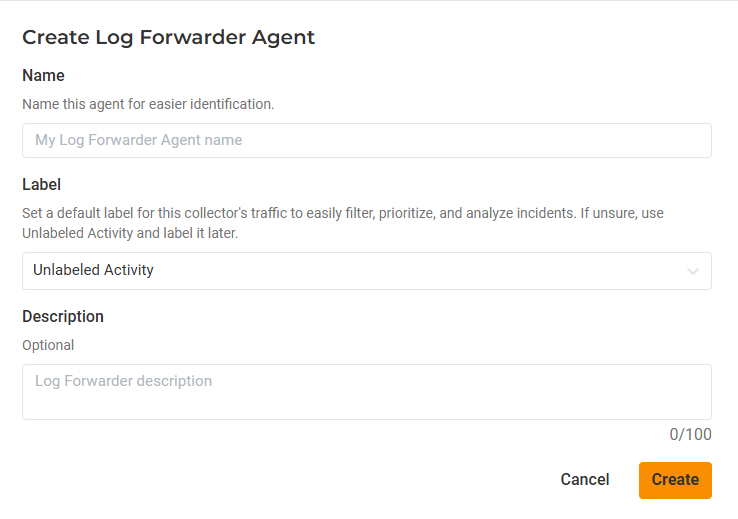The width and height of the screenshot is (738, 519).
Task: Expand the Label dropdown chevron arrow
Action: coord(693,271)
